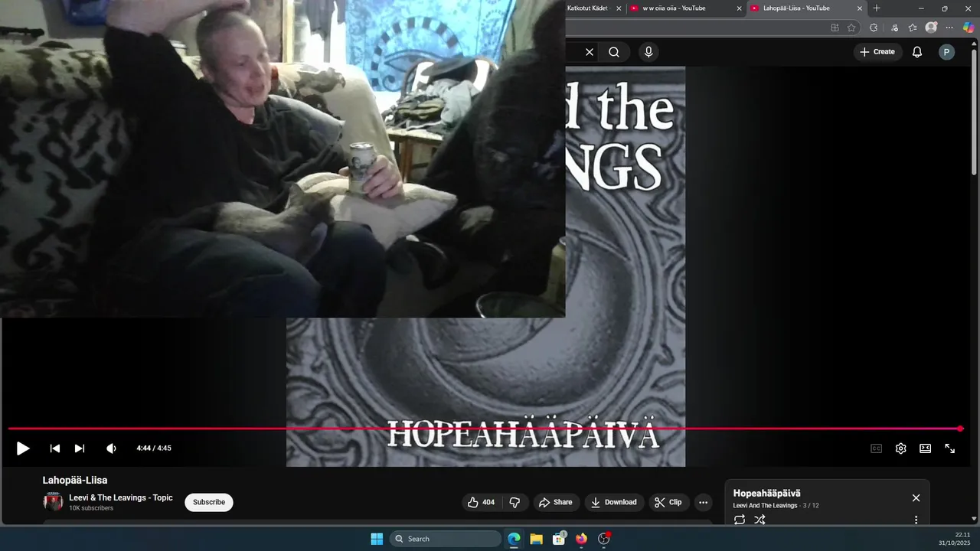The width and height of the screenshot is (980, 551).
Task: Open the player settings gear
Action: (x=900, y=448)
